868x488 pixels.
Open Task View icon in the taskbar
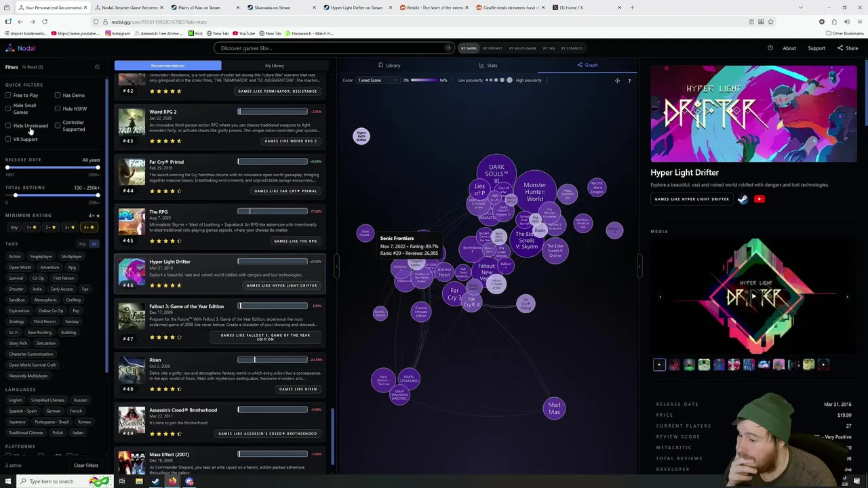coord(122,481)
